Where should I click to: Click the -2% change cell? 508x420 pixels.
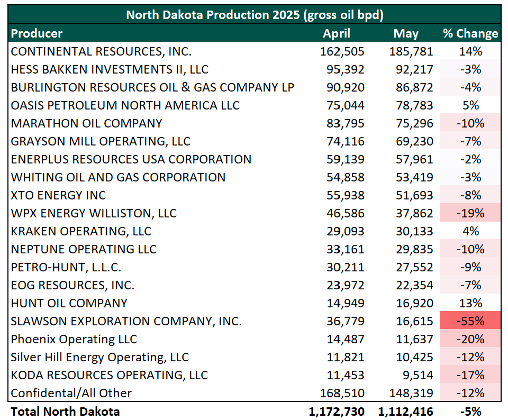pos(470,159)
